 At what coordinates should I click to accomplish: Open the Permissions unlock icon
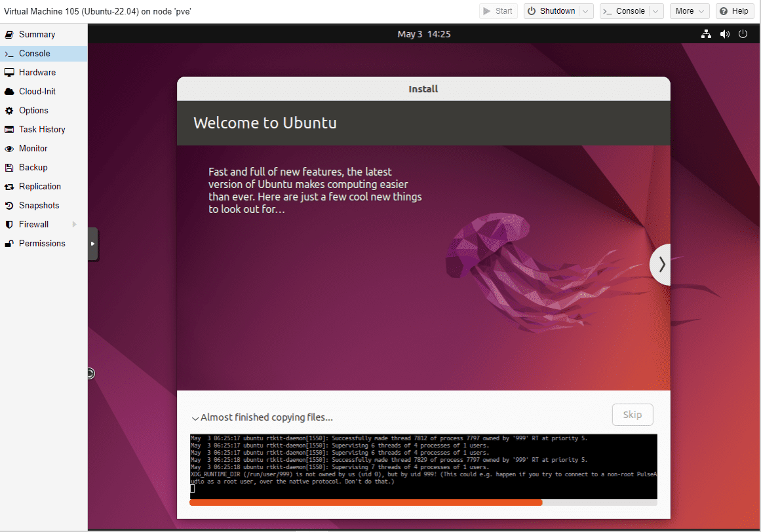click(9, 244)
